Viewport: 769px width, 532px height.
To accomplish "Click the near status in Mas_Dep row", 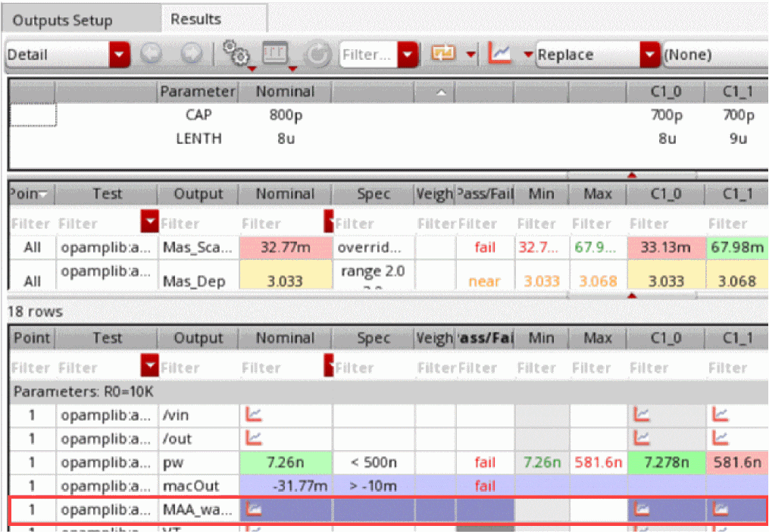I will click(485, 281).
